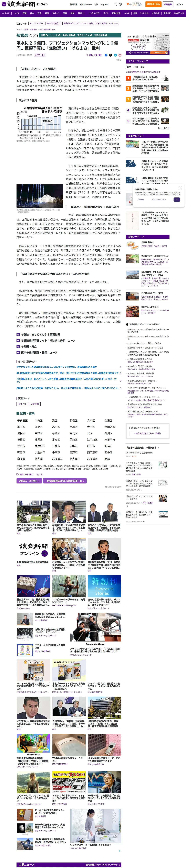Click the Yomiuri Shimbun Online logo
The image size is (186, 868).
click(x=25, y=4)
